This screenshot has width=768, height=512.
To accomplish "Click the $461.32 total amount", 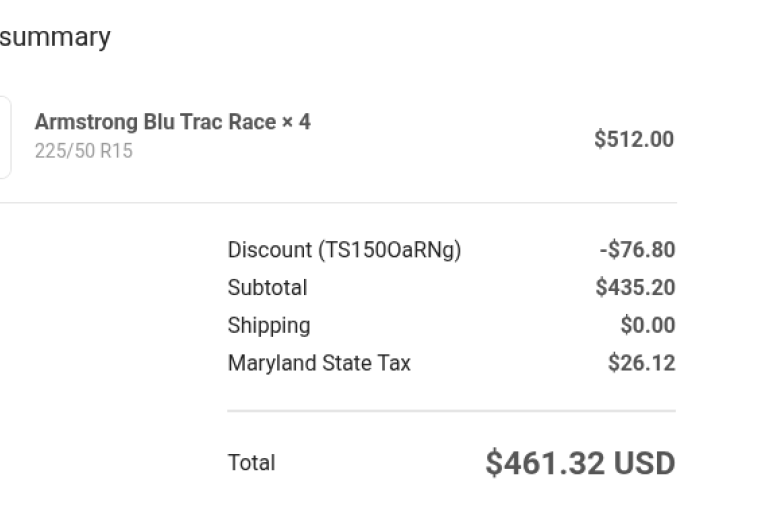I will pos(545,463).
